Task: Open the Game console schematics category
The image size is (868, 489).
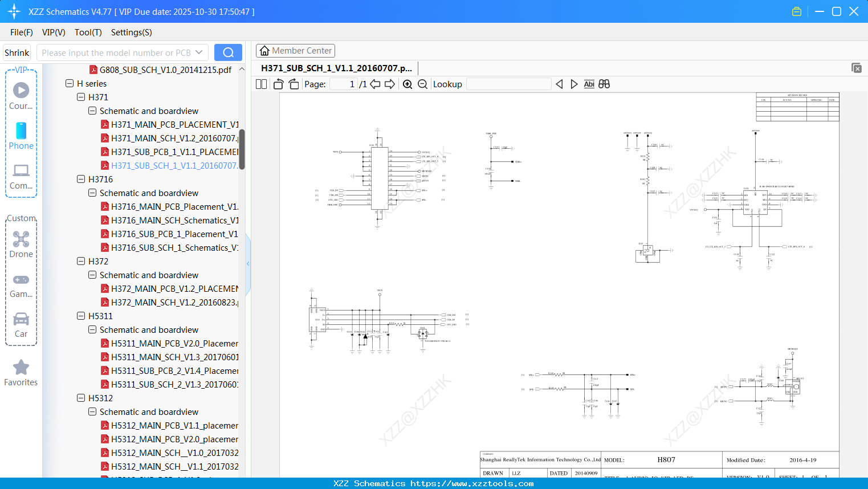Action: pos(21,284)
